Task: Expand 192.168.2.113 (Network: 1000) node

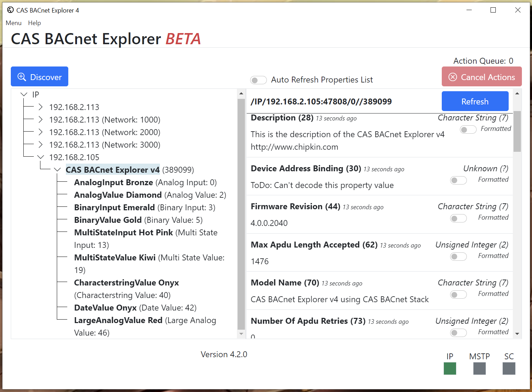Action: point(40,119)
